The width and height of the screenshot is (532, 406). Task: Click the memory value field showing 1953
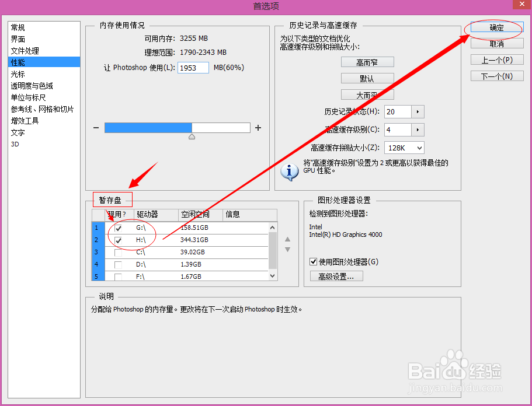(193, 67)
